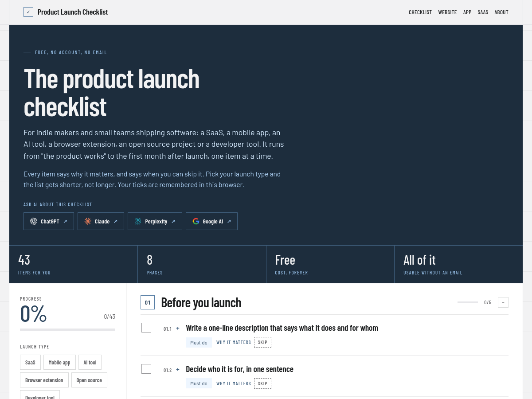Click the Product Launch Checklist site title
The width and height of the screenshot is (532, 399).
point(73,12)
